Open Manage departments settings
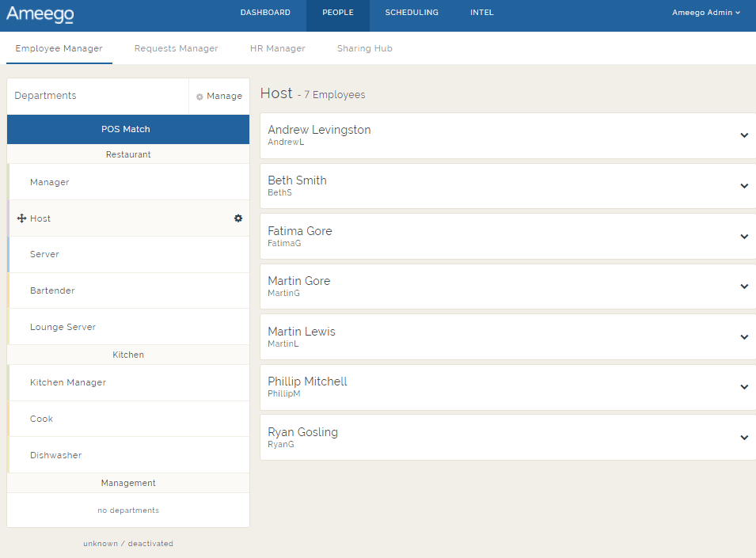Viewport: 756px width, 558px height. 219,96
